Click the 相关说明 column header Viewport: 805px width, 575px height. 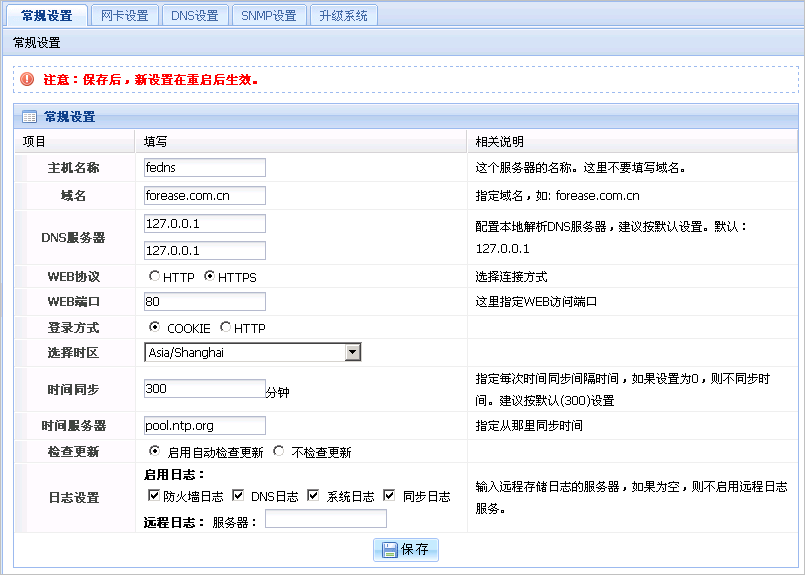500,142
